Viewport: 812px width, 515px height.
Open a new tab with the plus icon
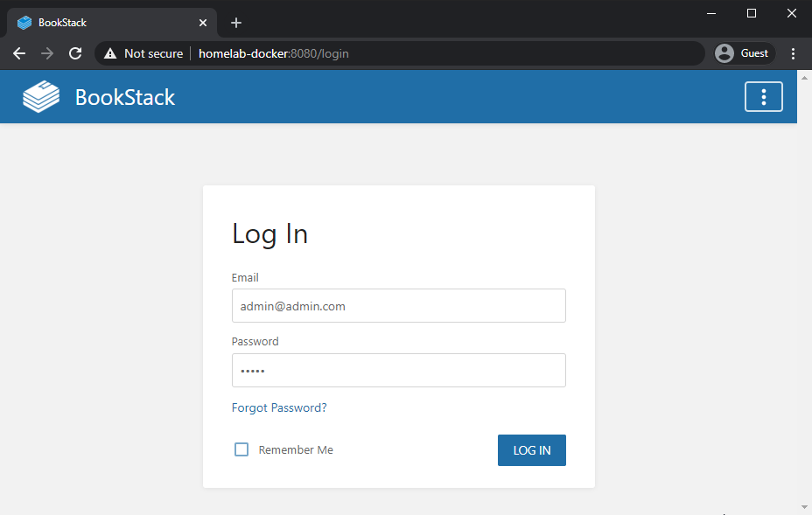(236, 23)
